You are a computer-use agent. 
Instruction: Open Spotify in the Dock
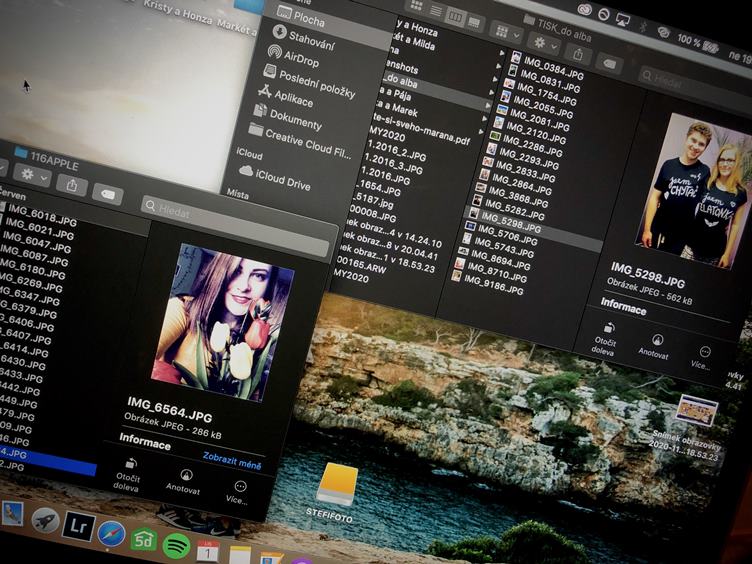[x=176, y=546]
